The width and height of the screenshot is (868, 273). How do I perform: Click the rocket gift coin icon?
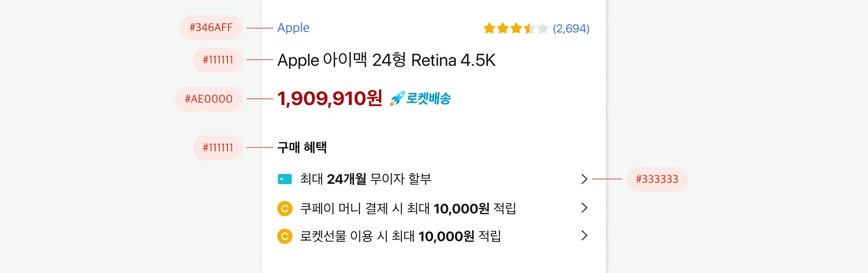tap(285, 236)
